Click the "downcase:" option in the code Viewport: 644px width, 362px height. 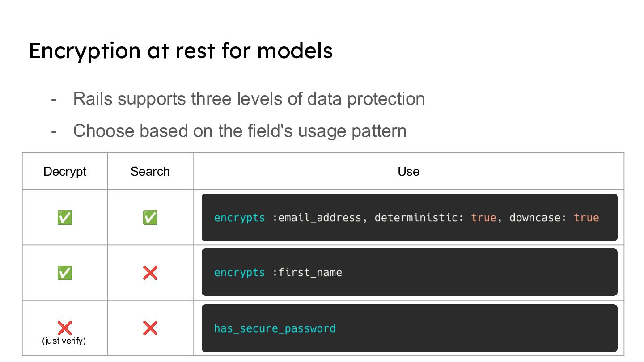point(538,218)
